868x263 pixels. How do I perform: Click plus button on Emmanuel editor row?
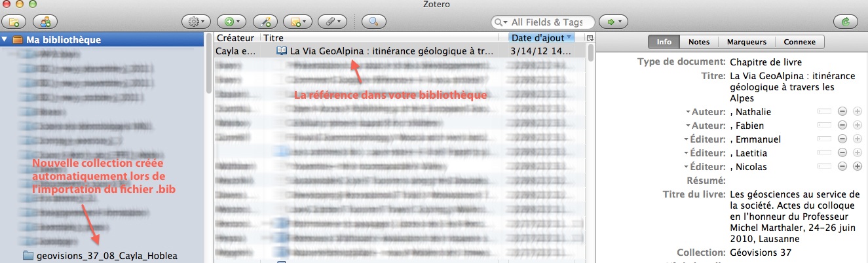[x=858, y=139]
